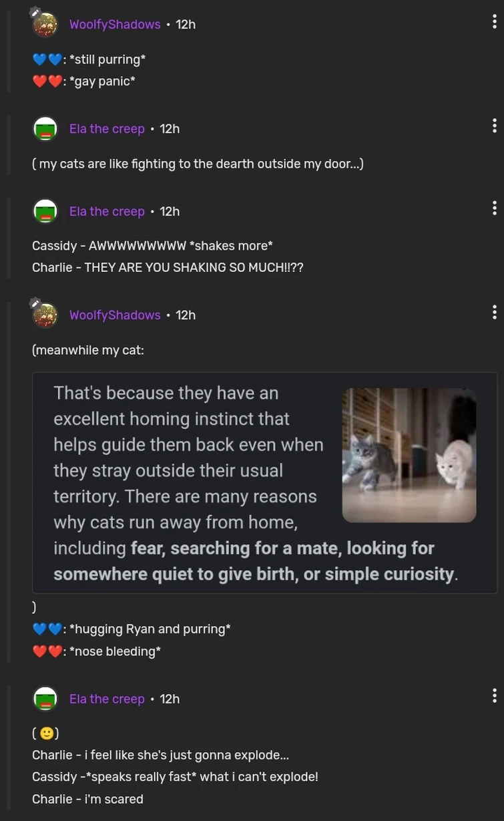
Task: Click Ela the creep's avatar on her first message
Action: (x=45, y=127)
